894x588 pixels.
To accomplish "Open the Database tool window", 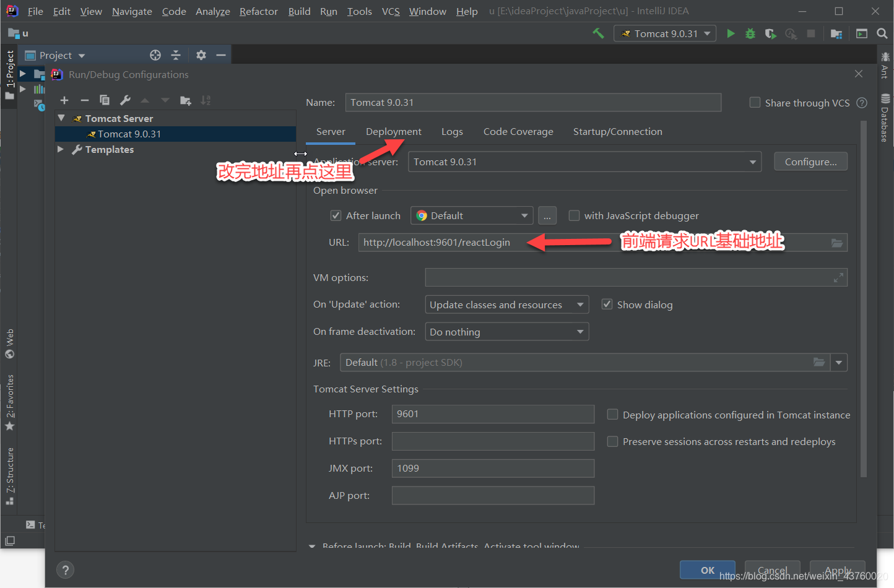I will pyautogui.click(x=885, y=118).
